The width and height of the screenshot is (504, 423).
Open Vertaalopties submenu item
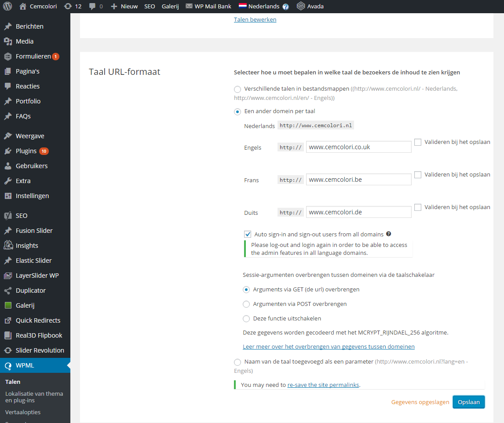coord(23,412)
